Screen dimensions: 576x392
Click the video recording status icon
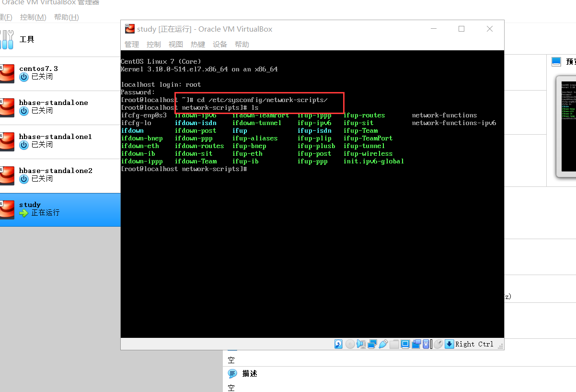[x=416, y=344]
